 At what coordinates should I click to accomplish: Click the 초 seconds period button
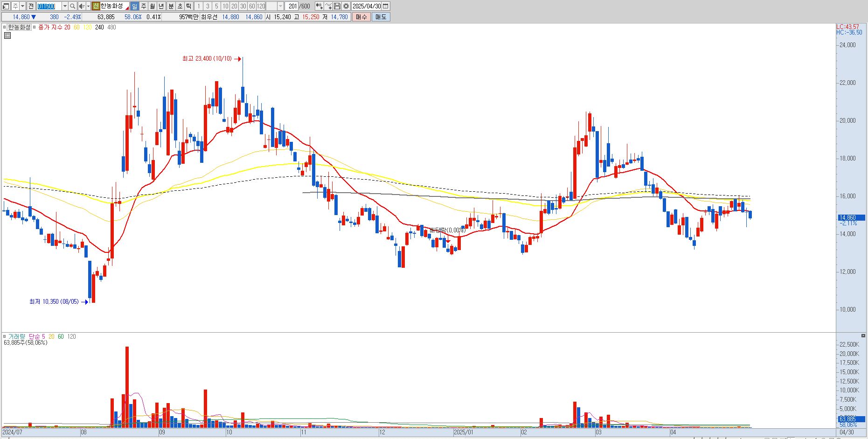pos(180,6)
